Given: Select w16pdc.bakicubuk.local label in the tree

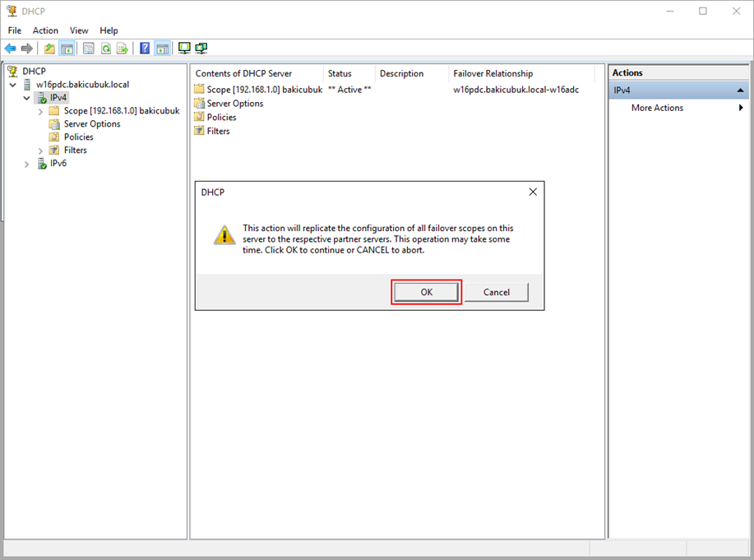Looking at the screenshot, I should [x=83, y=85].
